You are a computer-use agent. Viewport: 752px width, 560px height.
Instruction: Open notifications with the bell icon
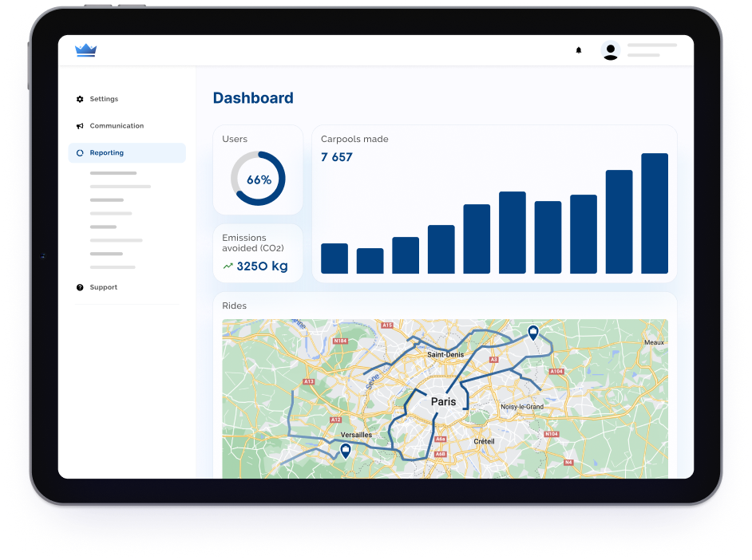pyautogui.click(x=579, y=50)
